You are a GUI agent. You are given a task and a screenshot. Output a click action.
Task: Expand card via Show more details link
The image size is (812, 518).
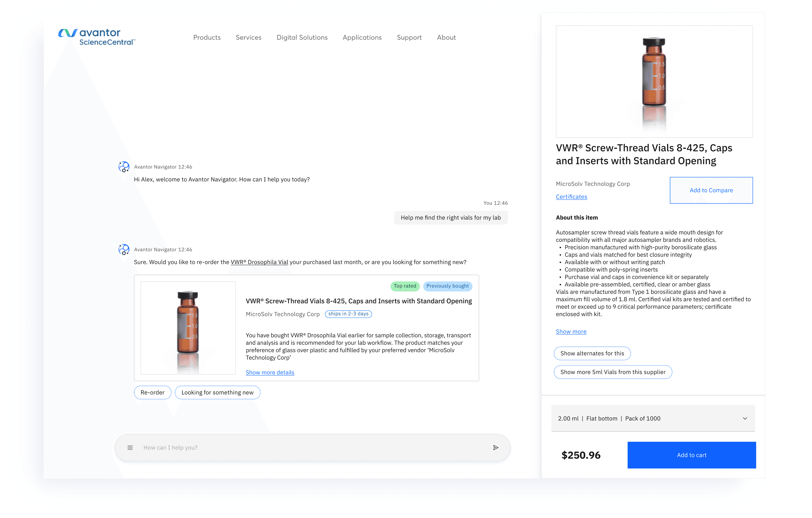coord(270,372)
